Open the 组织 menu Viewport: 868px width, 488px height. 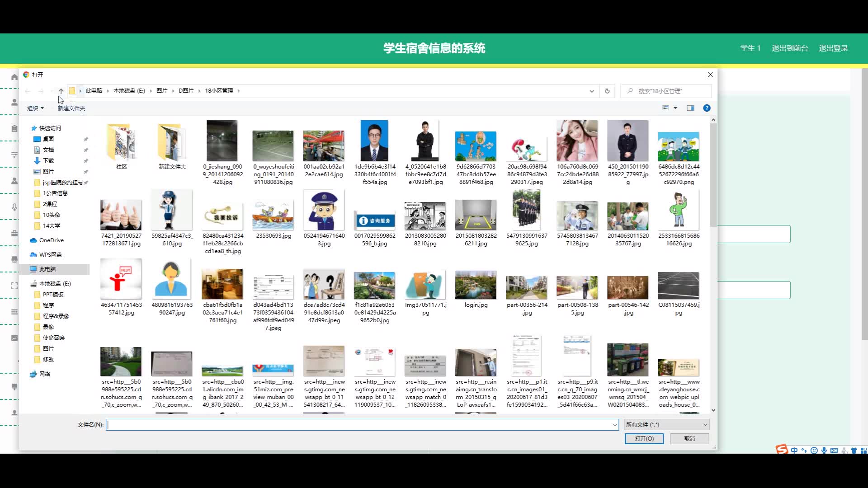coord(35,108)
